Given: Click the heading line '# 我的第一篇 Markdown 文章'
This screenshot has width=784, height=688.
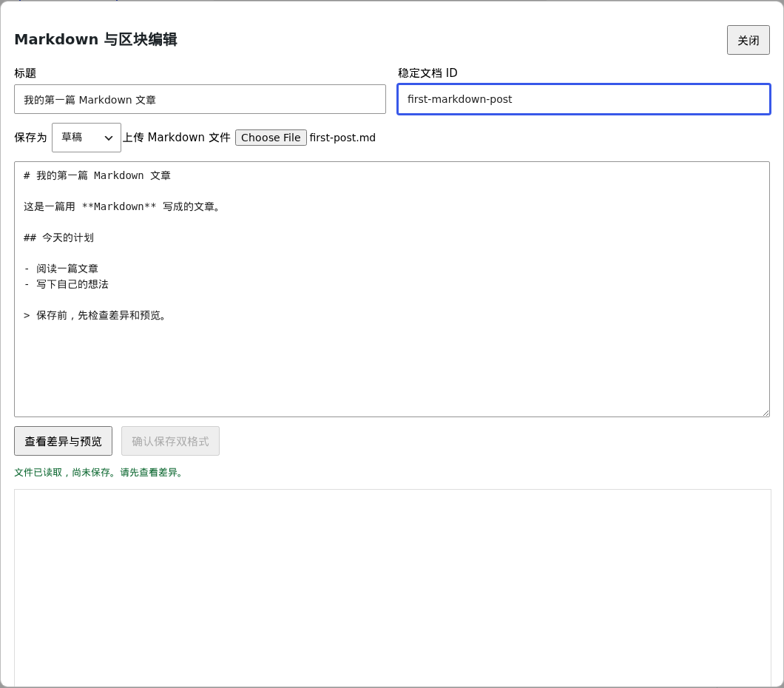Looking at the screenshot, I should point(98,175).
